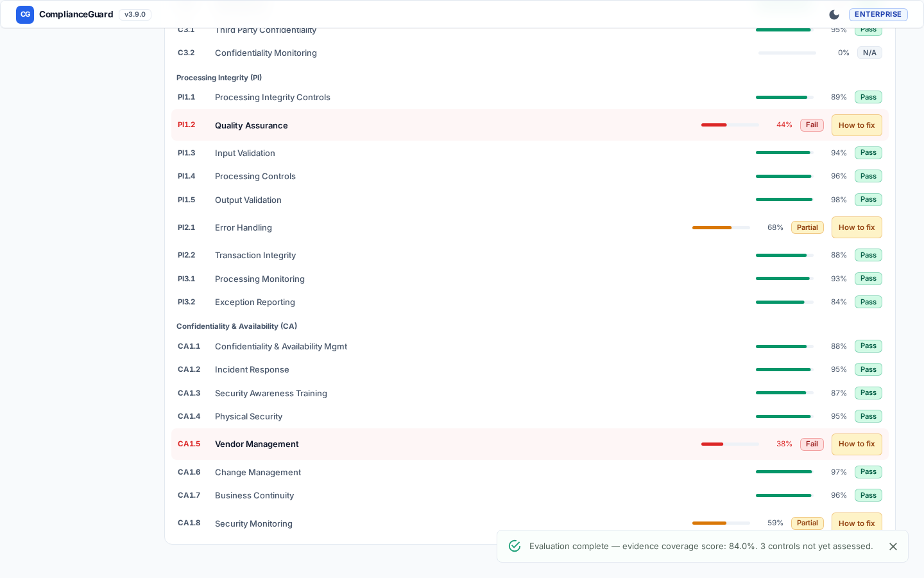Image resolution: width=924 pixels, height=578 pixels.
Task: Click the ComplianceGuard CG logo icon
Action: pos(25,14)
